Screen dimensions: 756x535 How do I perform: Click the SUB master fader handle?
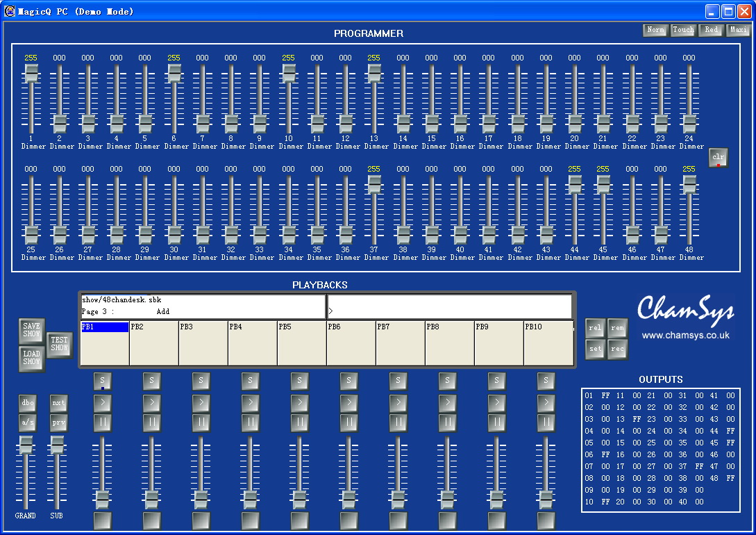[x=56, y=445]
